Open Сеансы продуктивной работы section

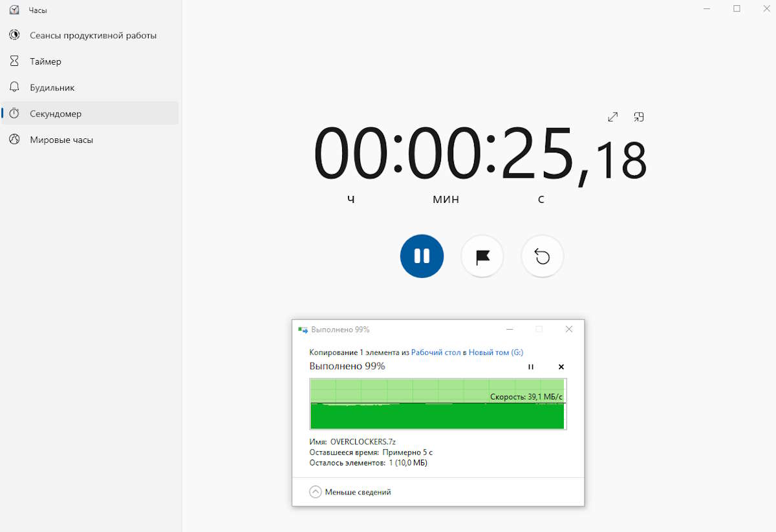(89, 36)
